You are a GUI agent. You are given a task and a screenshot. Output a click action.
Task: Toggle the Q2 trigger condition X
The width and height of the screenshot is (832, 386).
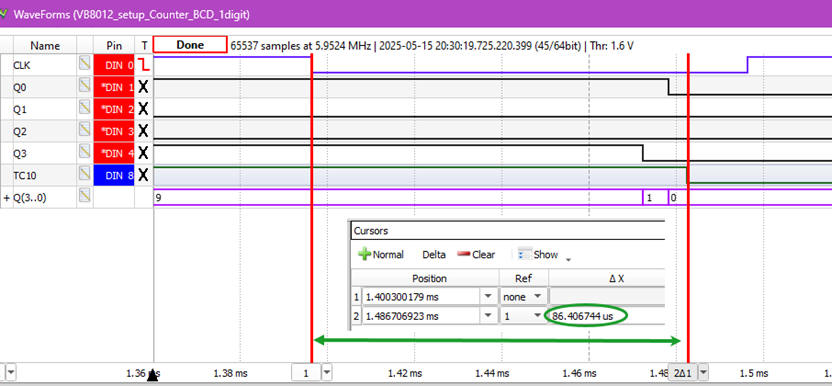coord(143,131)
